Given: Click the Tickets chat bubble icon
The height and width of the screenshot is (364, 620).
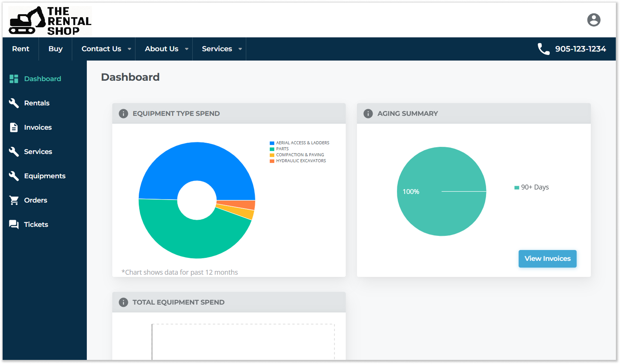Looking at the screenshot, I should click(x=14, y=225).
